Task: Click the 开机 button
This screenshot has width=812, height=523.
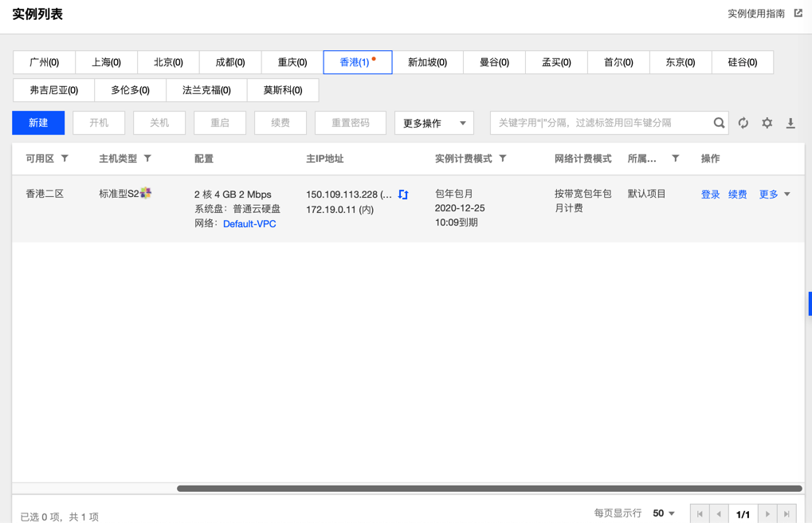Action: [99, 123]
